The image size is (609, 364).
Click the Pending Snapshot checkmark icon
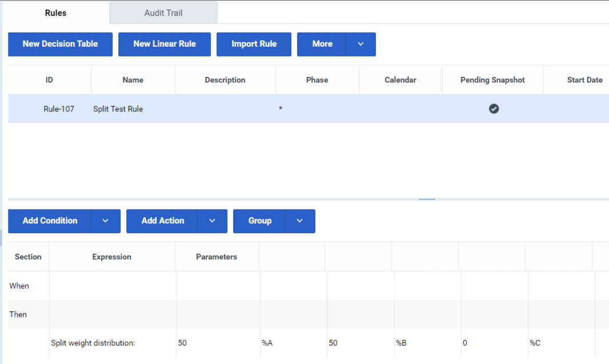494,108
